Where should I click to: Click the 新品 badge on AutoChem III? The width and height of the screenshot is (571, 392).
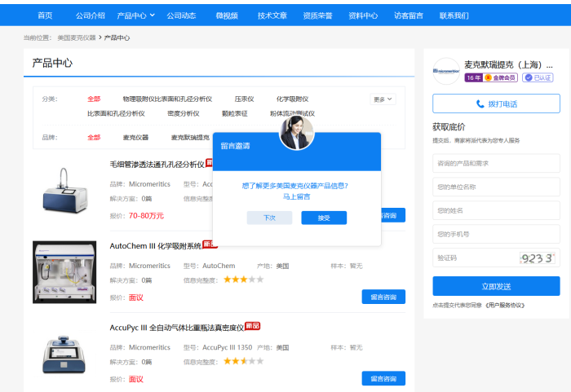[210, 244]
